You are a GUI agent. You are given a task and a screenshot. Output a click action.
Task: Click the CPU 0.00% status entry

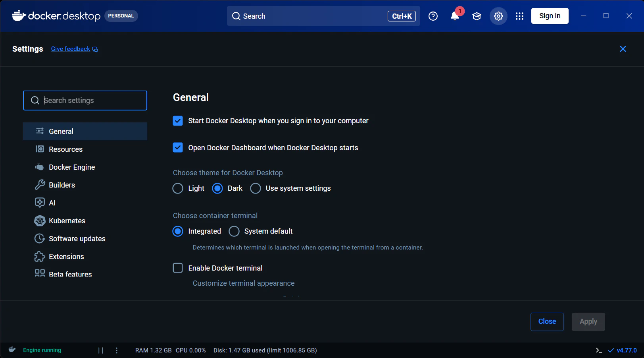(190, 350)
